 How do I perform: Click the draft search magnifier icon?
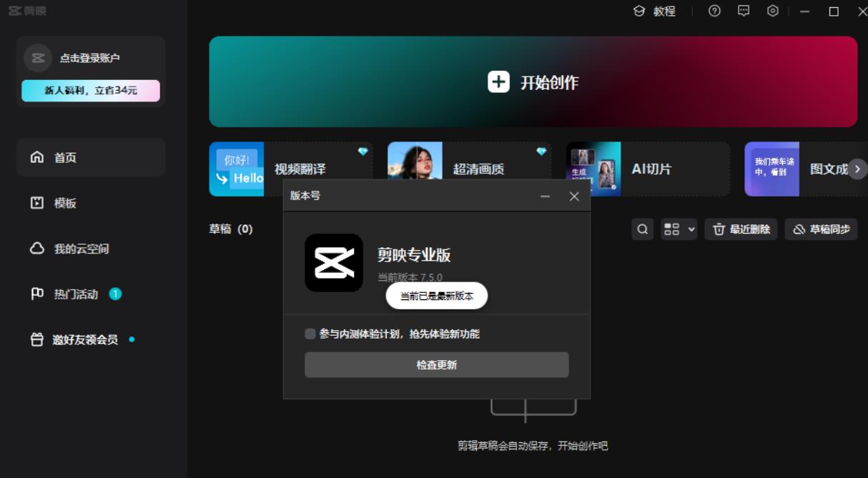click(x=643, y=229)
